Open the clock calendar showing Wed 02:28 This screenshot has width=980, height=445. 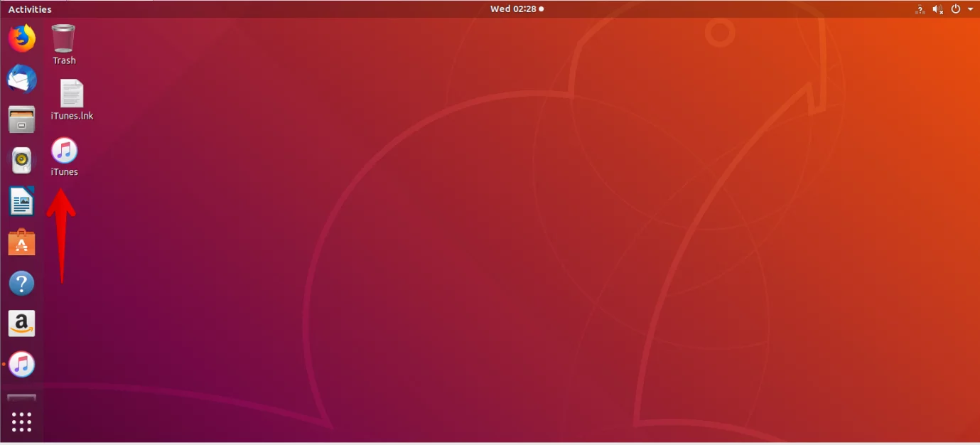click(518, 9)
